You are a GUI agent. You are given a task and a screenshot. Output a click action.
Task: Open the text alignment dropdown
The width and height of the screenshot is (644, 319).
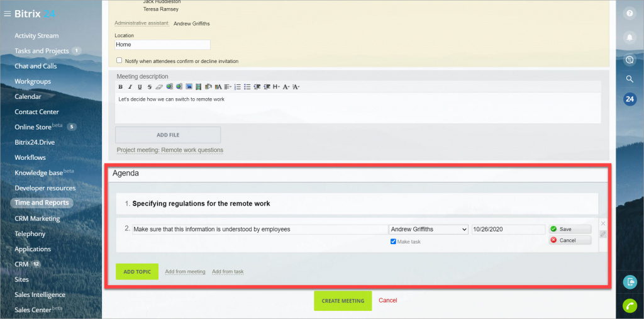228,87
